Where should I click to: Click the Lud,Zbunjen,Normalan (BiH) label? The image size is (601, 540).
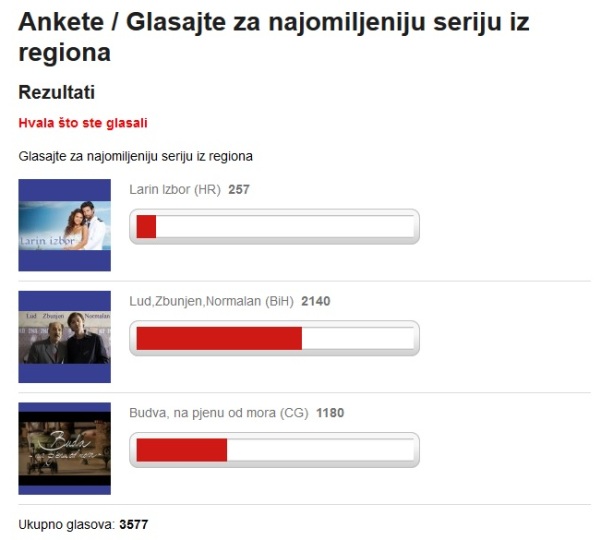211,301
